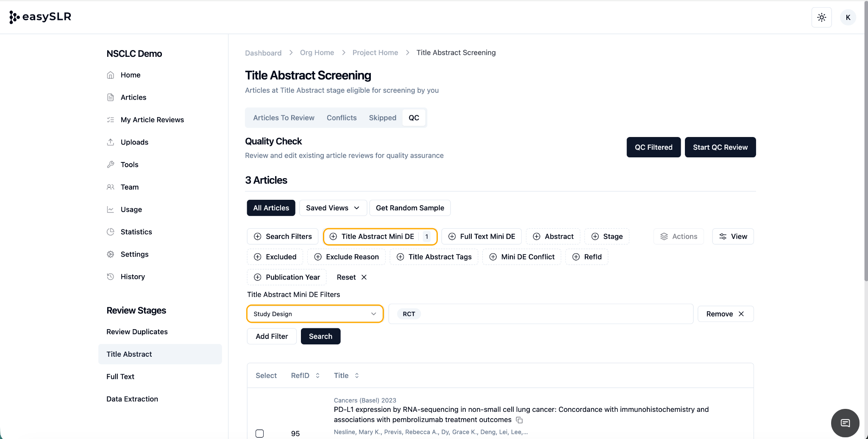This screenshot has width=868, height=439.
Task: Open Statistics from the sidebar
Action: [136, 232]
